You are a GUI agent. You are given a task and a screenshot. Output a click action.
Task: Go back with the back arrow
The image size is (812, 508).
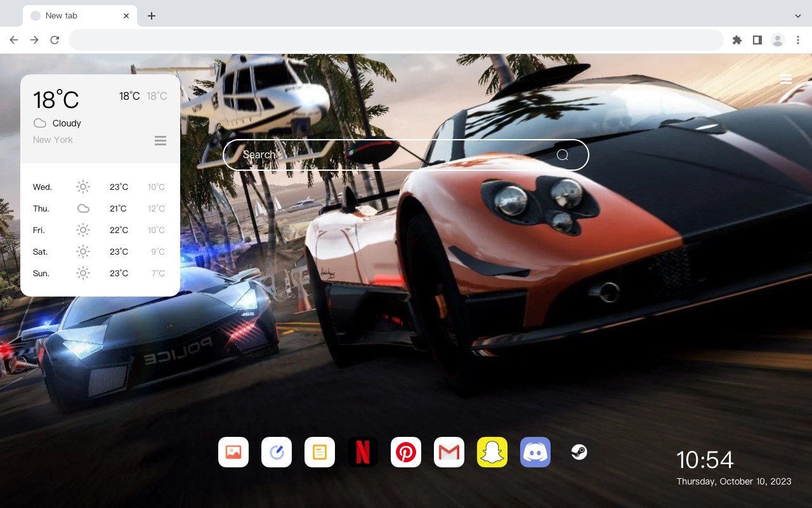[14, 40]
